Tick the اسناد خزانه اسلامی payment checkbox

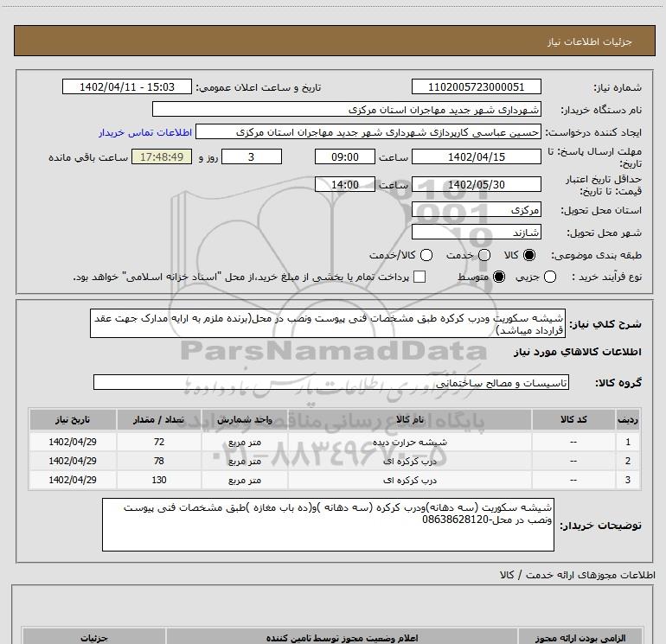pos(419,277)
